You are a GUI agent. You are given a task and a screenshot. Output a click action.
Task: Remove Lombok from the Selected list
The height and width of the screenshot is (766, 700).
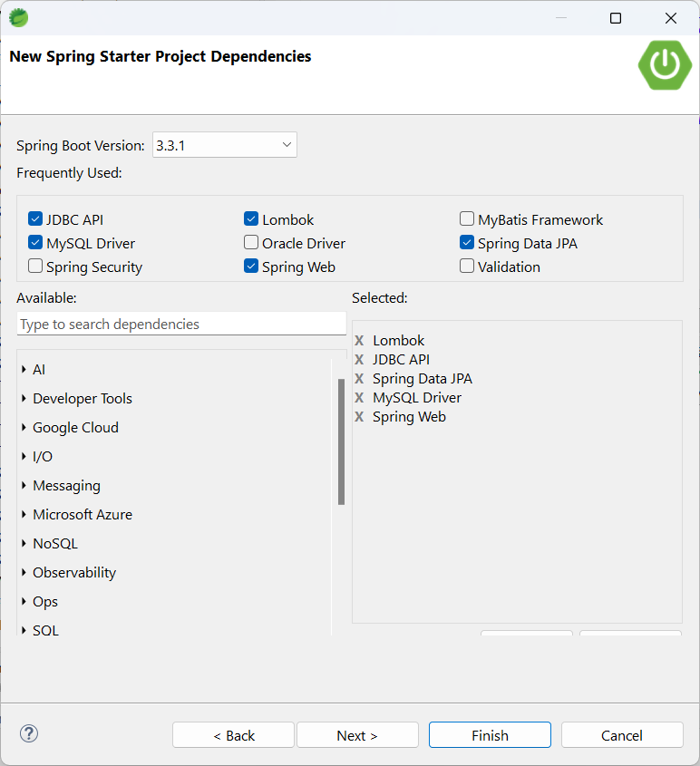click(x=359, y=341)
